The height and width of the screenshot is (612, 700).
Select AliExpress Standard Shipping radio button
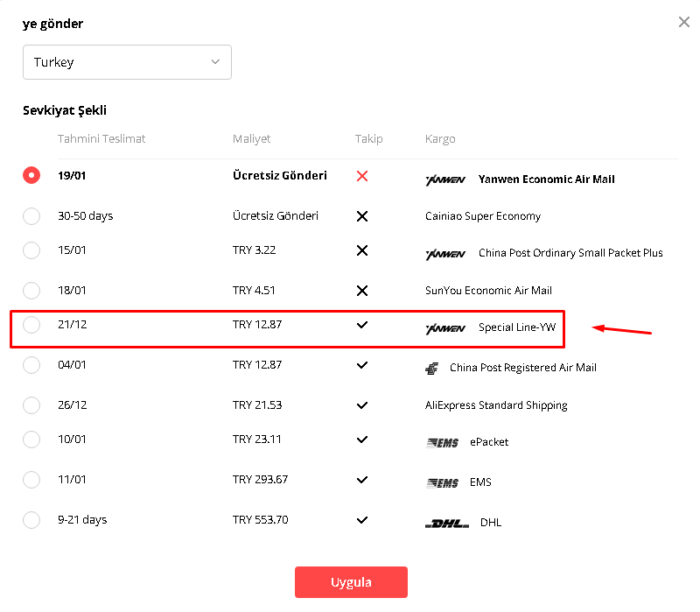[31, 405]
